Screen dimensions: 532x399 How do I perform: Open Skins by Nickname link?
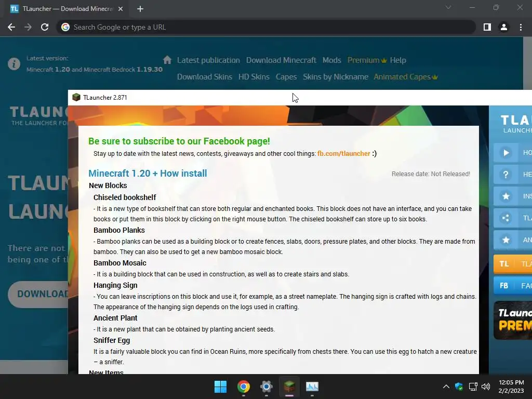click(336, 77)
